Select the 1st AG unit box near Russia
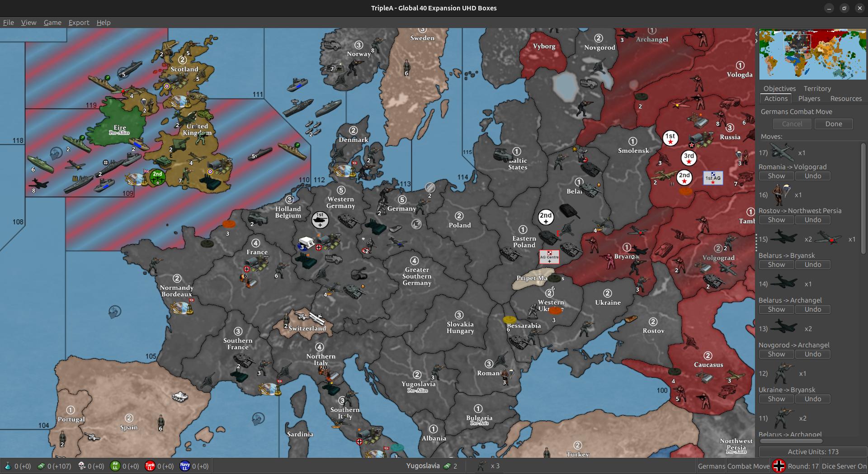 tap(712, 178)
